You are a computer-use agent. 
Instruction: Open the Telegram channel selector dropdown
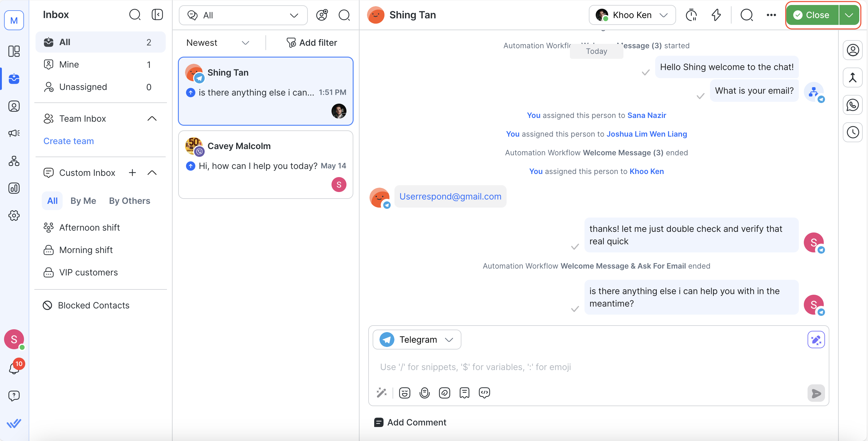click(417, 340)
